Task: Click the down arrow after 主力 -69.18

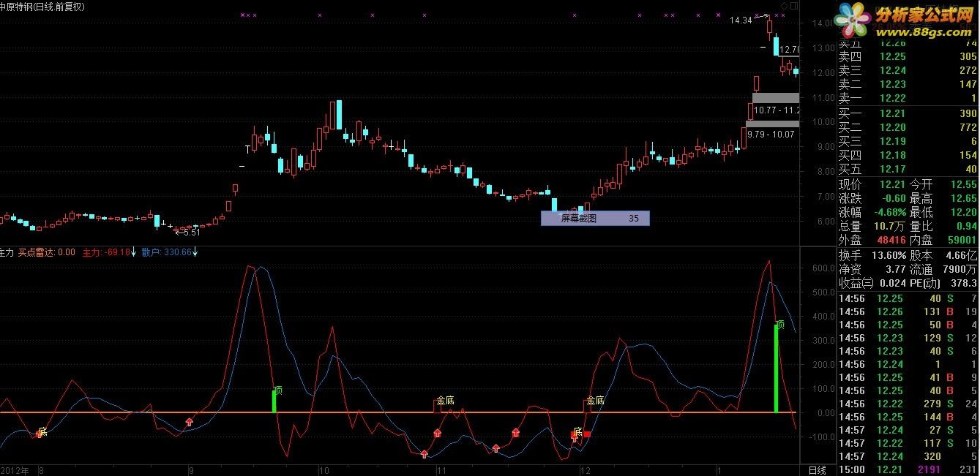Action: (134, 252)
